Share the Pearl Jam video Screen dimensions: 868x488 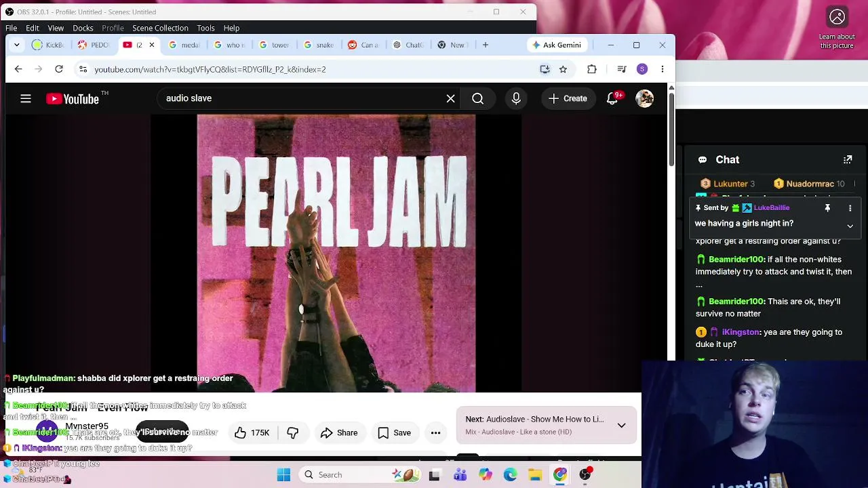(338, 432)
